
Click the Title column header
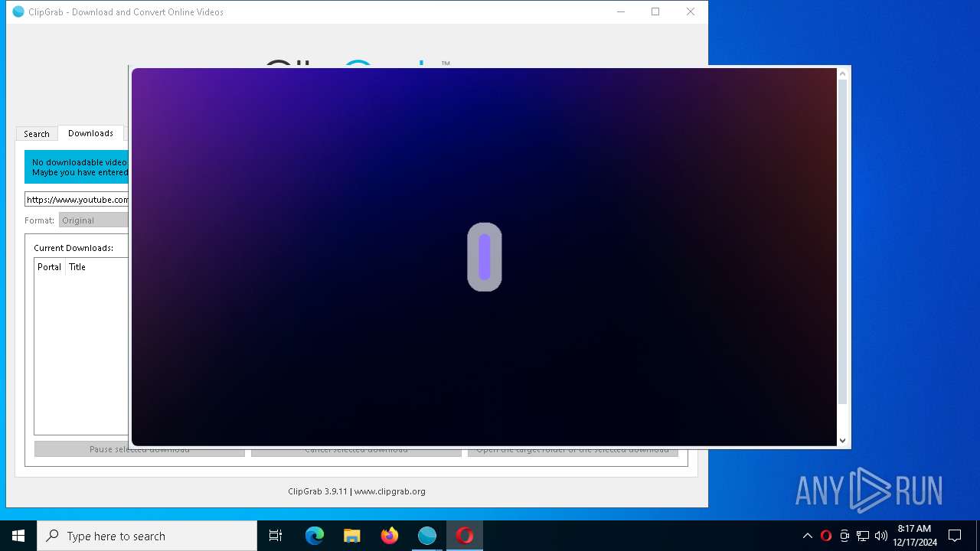click(x=77, y=267)
